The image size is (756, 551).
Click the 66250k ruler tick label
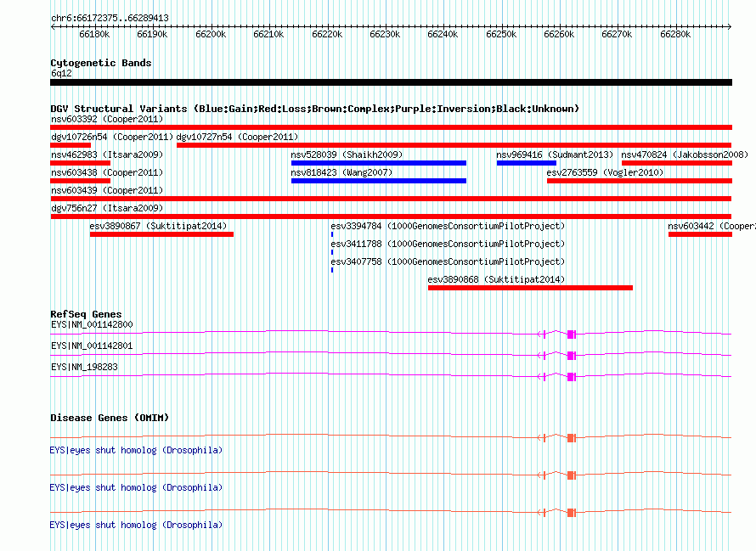click(501, 34)
